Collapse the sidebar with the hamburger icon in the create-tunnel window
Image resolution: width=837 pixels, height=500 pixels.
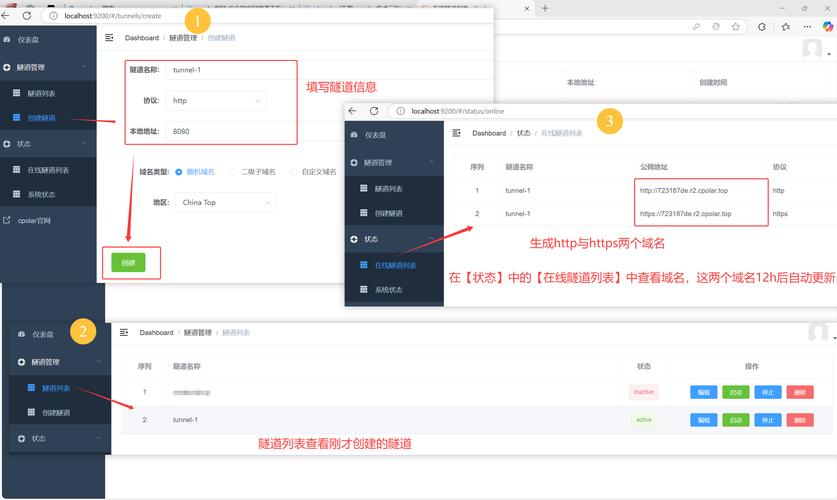pos(109,38)
